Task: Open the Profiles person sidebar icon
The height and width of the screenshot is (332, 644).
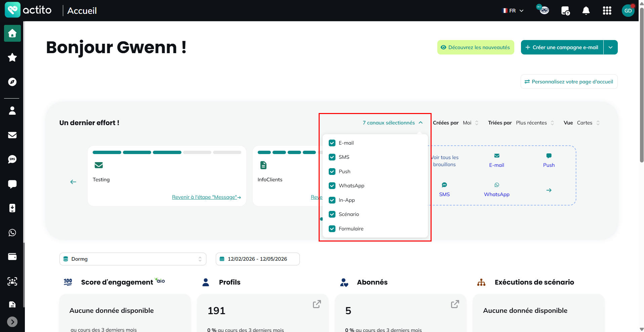Action: click(12, 111)
